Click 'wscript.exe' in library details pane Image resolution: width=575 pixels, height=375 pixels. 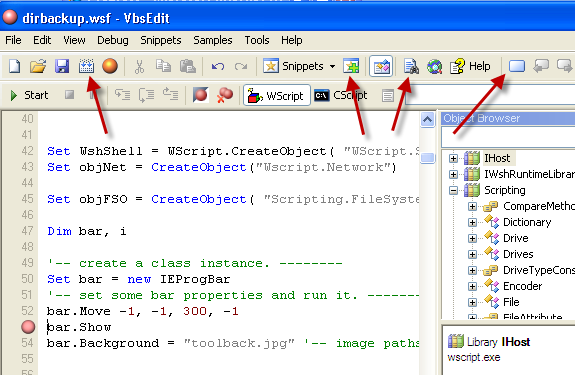473,357
